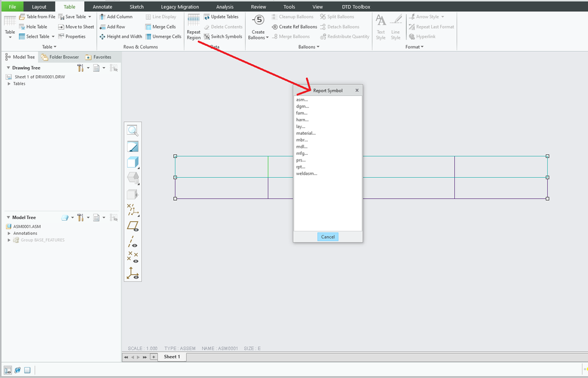This screenshot has height=378, width=588.
Task: Cancel the Report Symbol dialog
Action: [x=328, y=237]
